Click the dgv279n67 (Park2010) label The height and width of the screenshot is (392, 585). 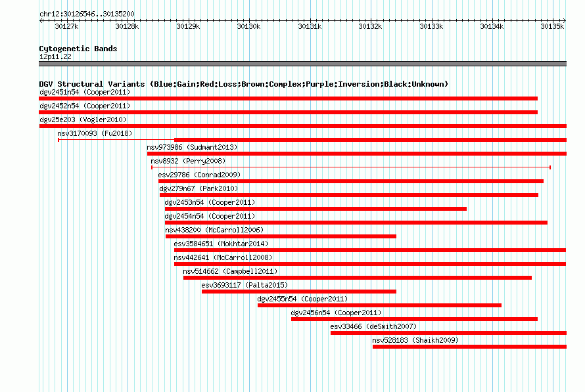click(x=199, y=188)
